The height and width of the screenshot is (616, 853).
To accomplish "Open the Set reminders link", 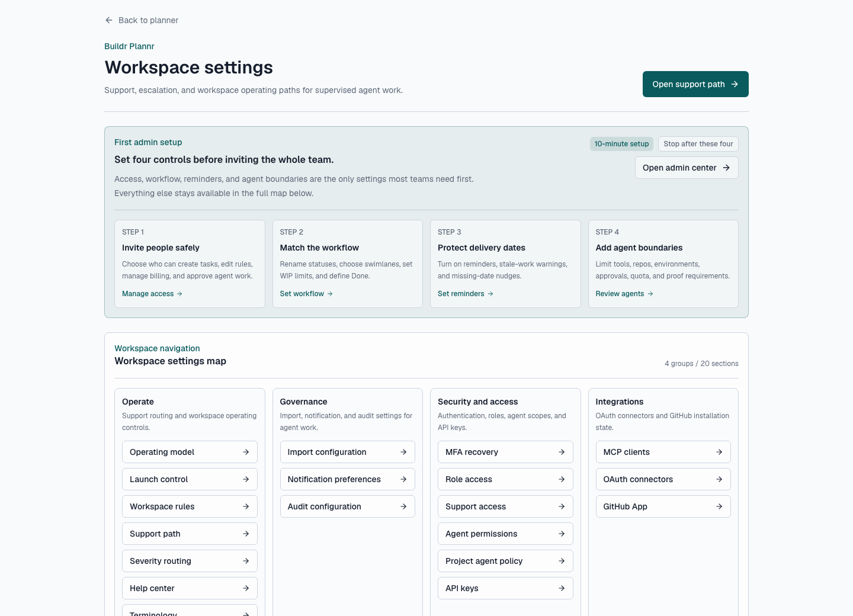I will coord(466,294).
